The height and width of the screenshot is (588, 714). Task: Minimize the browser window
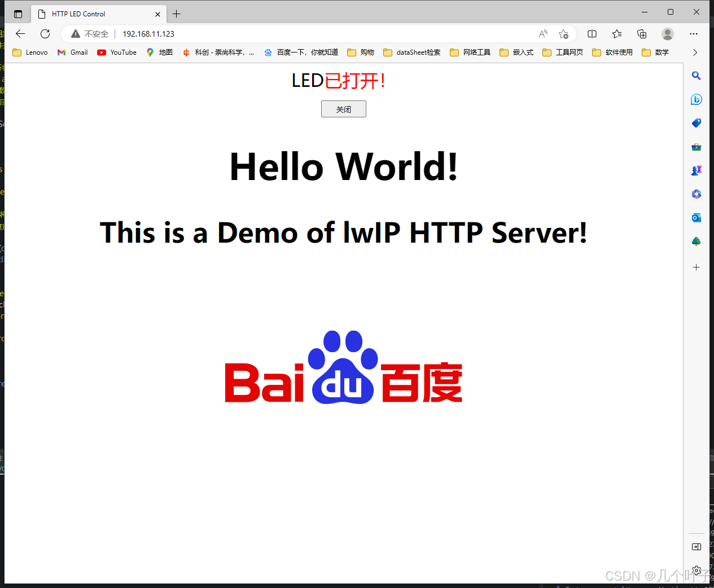[645, 12]
